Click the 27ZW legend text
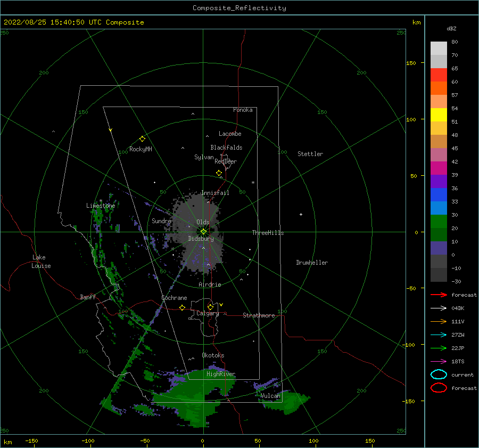 tap(458, 335)
